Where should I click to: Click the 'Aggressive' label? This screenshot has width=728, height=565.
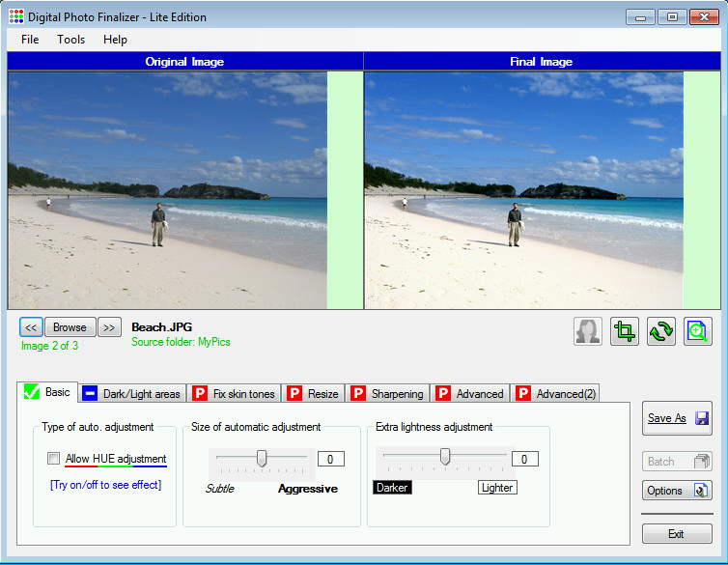(308, 489)
